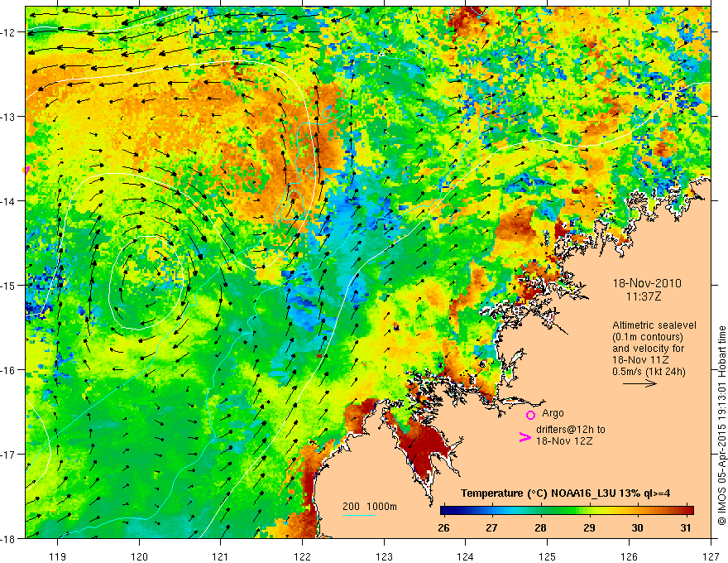Image resolution: width=728 pixels, height=563 pixels.
Task: Click the 'drifters@12h to' legend text
Action: coord(571,429)
